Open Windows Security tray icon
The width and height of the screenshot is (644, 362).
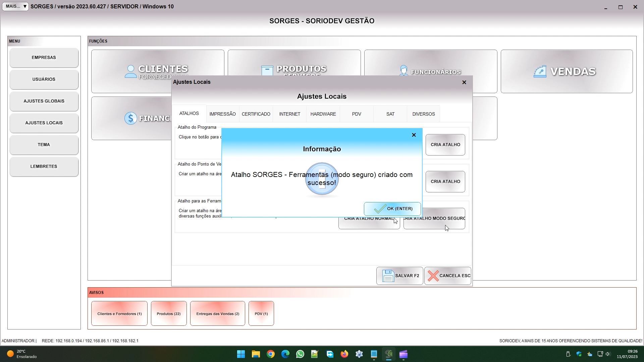click(579, 354)
